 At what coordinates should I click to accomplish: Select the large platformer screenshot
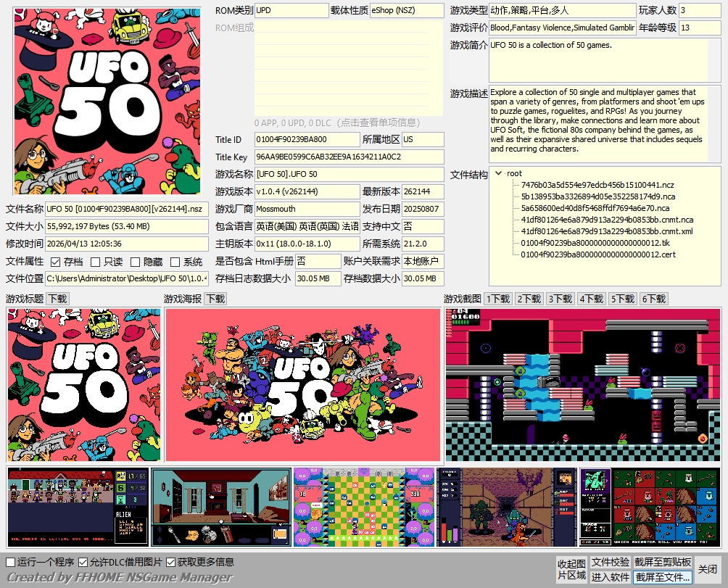tap(583, 385)
